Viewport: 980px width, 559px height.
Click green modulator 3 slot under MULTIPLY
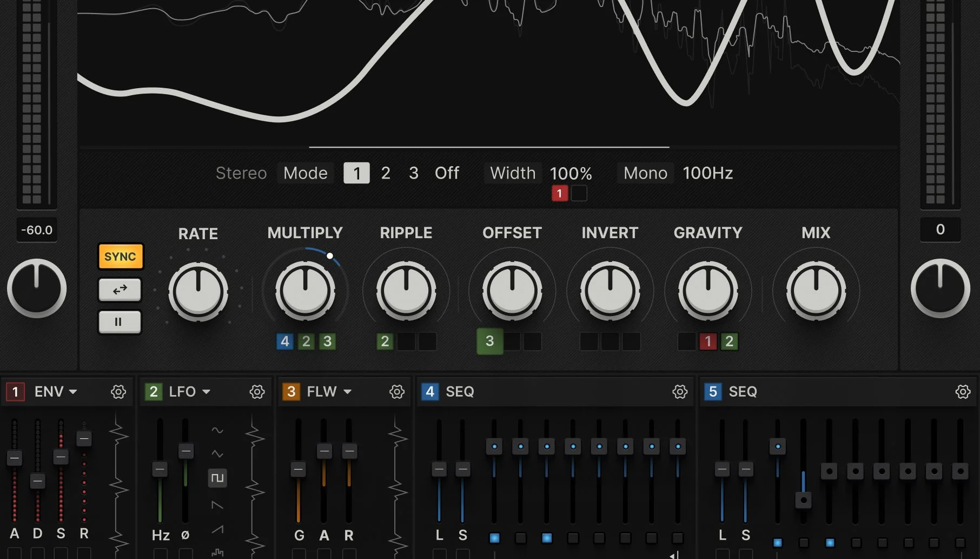[x=327, y=341]
